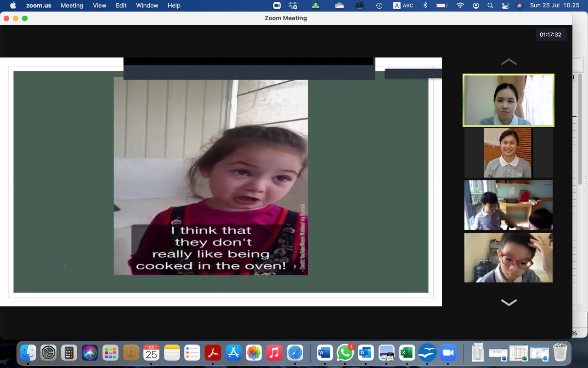Click the shared video of crying girl
The height and width of the screenshot is (368, 588).
pyautogui.click(x=211, y=176)
